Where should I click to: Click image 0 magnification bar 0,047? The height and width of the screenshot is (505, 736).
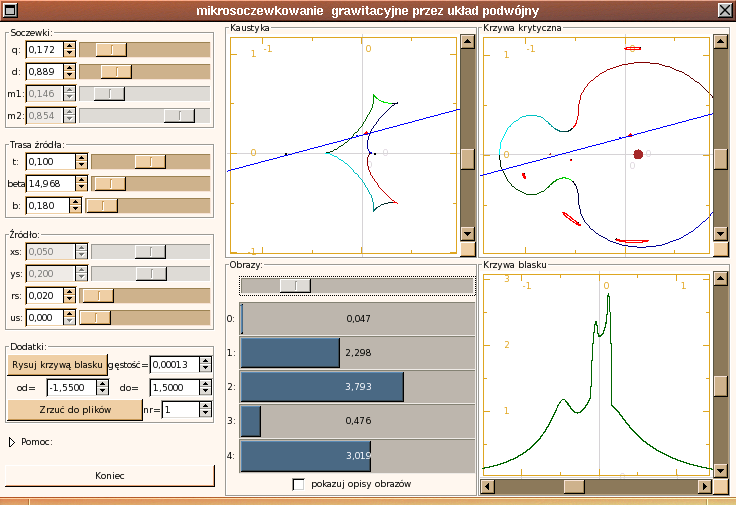358,319
